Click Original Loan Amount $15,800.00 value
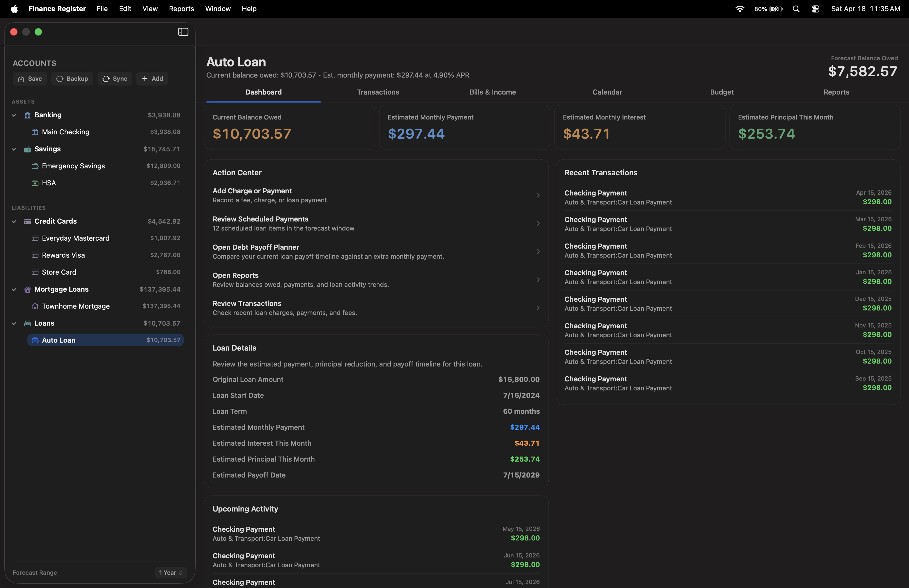The height and width of the screenshot is (588, 909). pos(519,379)
